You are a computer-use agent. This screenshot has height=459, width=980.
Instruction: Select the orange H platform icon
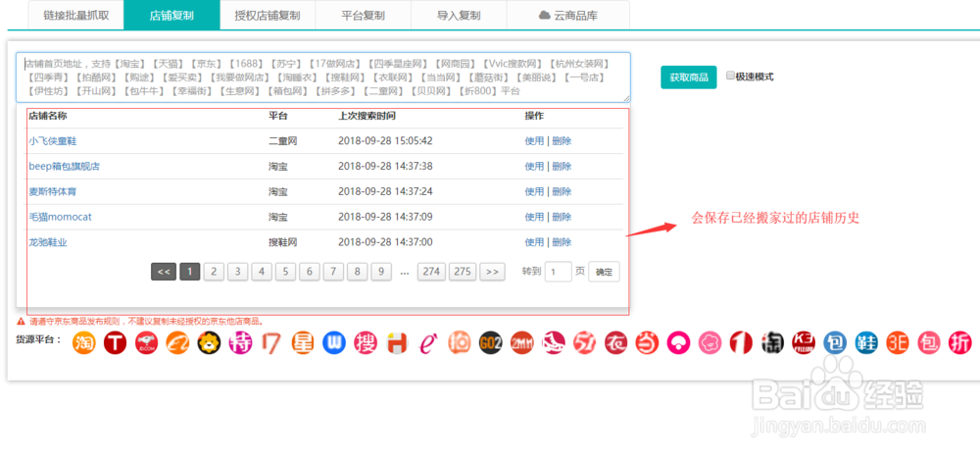click(397, 342)
